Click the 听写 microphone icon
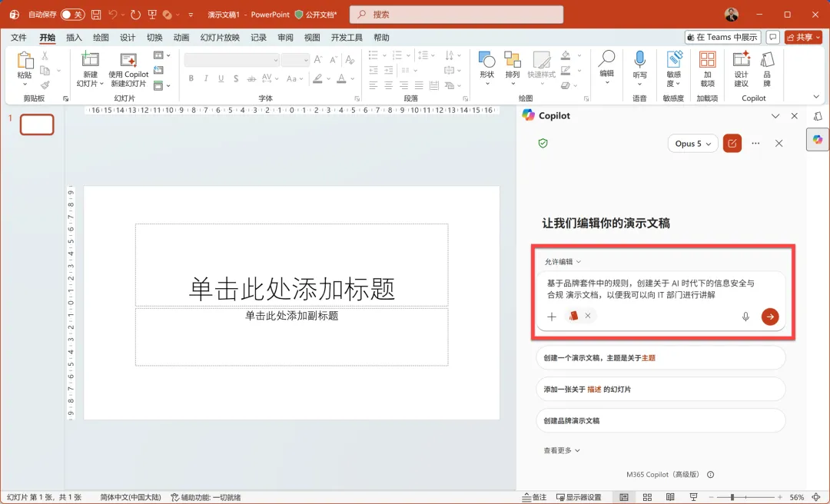This screenshot has height=504, width=830. tap(639, 59)
